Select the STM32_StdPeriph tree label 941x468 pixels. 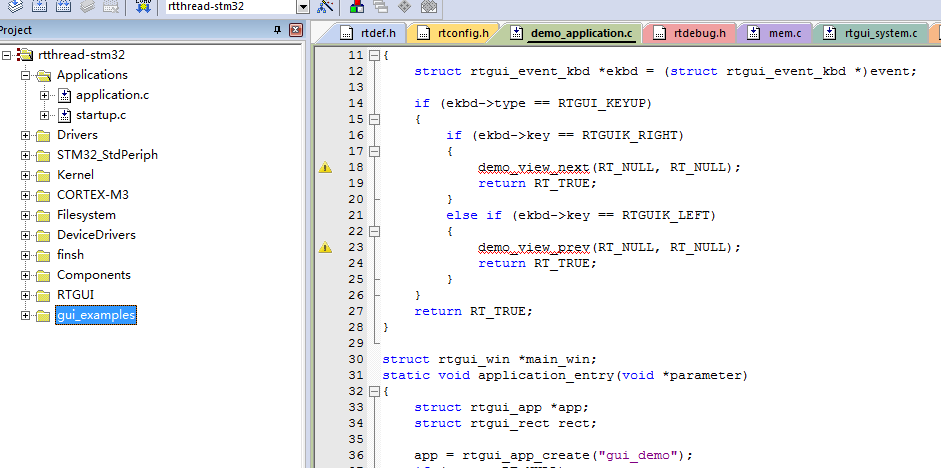(107, 155)
